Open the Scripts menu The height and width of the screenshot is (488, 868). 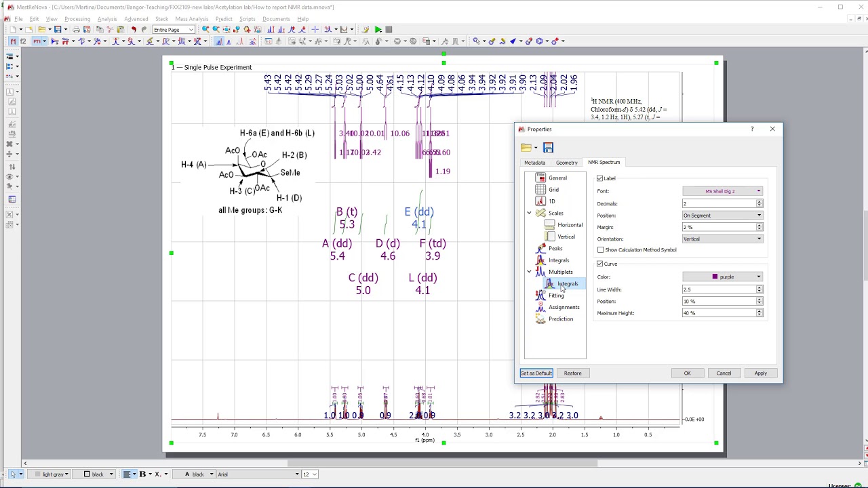[x=248, y=19]
